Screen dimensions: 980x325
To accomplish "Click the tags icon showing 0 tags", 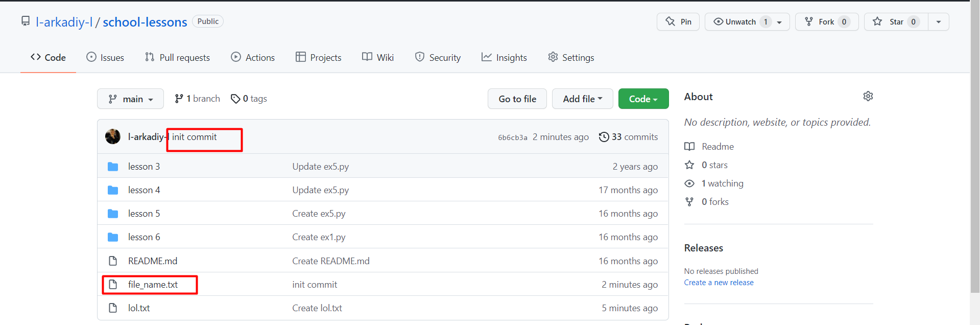I will [235, 99].
